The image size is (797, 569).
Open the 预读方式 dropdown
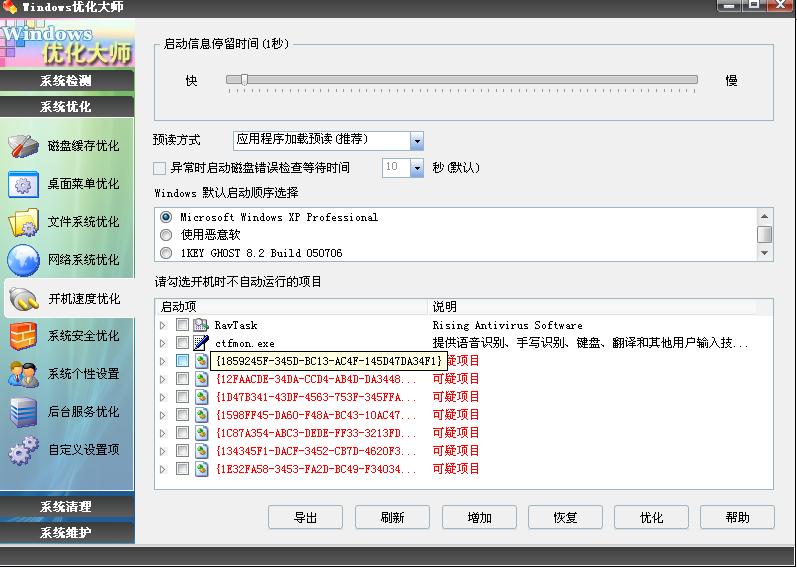tap(416, 141)
